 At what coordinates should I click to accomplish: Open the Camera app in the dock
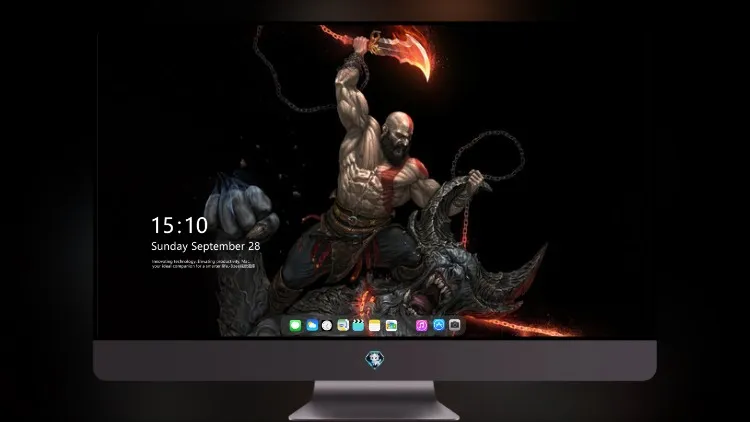455,325
